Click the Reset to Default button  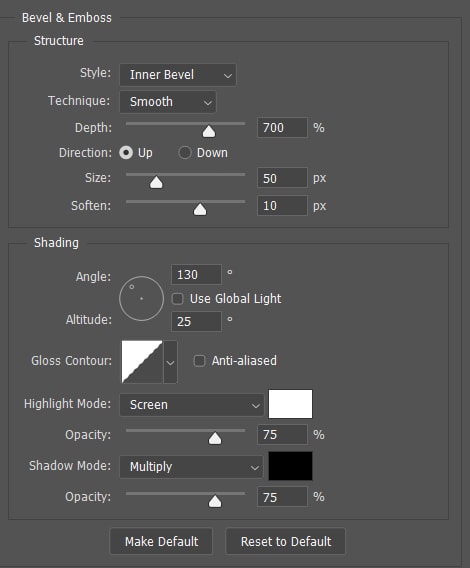[286, 542]
